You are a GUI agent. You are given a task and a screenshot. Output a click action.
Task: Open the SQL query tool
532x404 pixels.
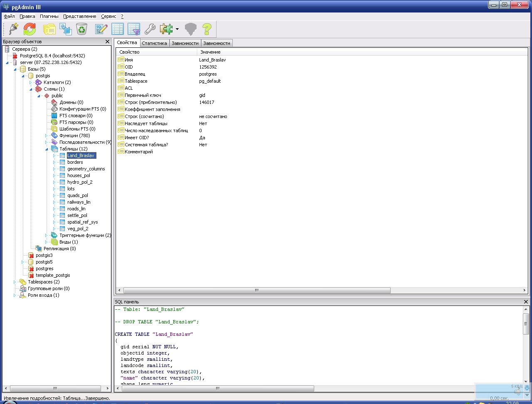pyautogui.click(x=101, y=29)
